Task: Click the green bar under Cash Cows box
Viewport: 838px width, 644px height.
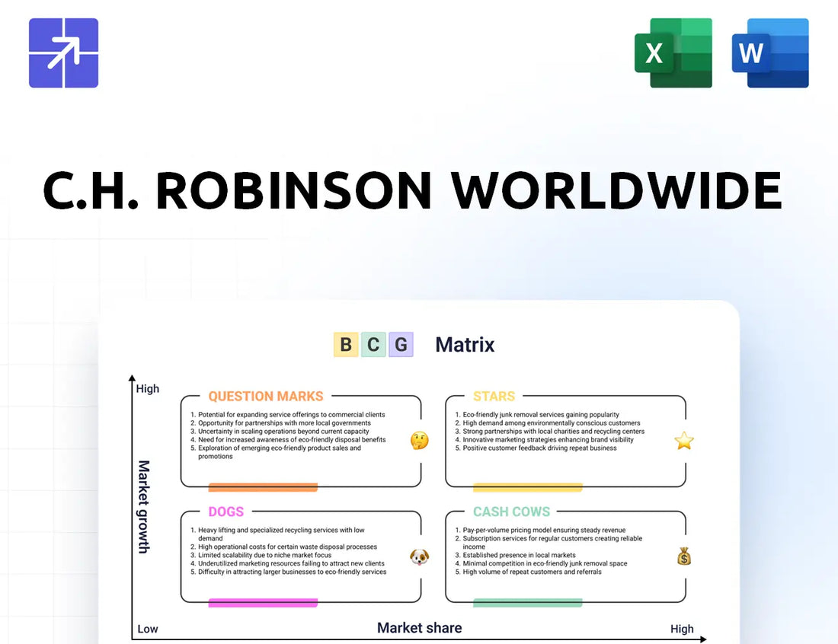Action: point(527,603)
